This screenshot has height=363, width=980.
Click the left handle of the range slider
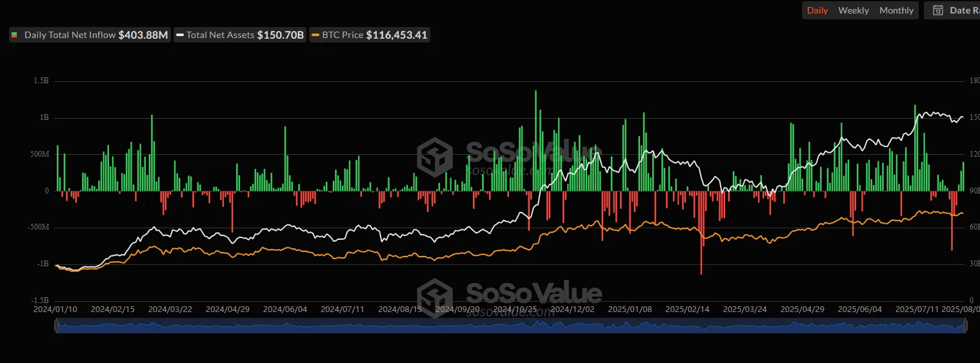pos(56,327)
